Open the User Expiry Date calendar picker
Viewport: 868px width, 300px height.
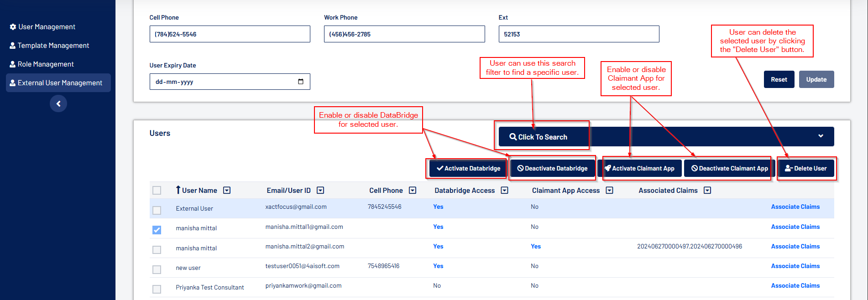(x=300, y=82)
